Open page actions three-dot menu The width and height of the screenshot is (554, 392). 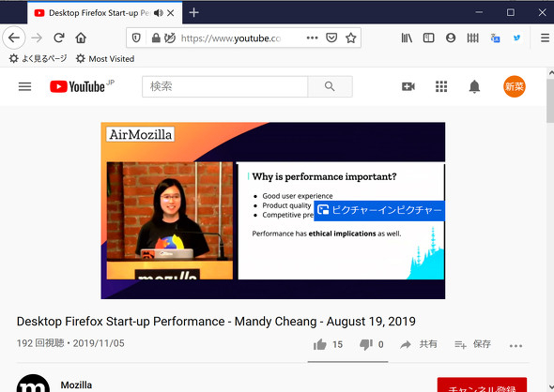coord(312,38)
